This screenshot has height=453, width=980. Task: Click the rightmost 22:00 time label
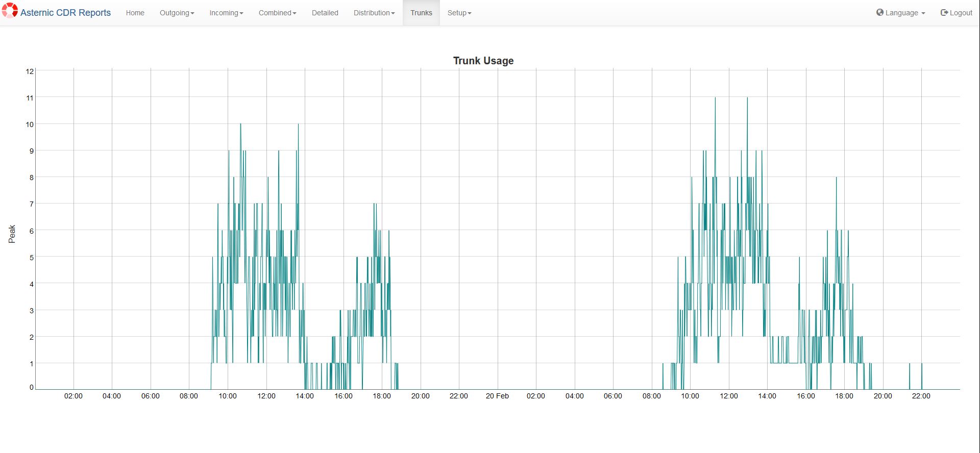921,396
